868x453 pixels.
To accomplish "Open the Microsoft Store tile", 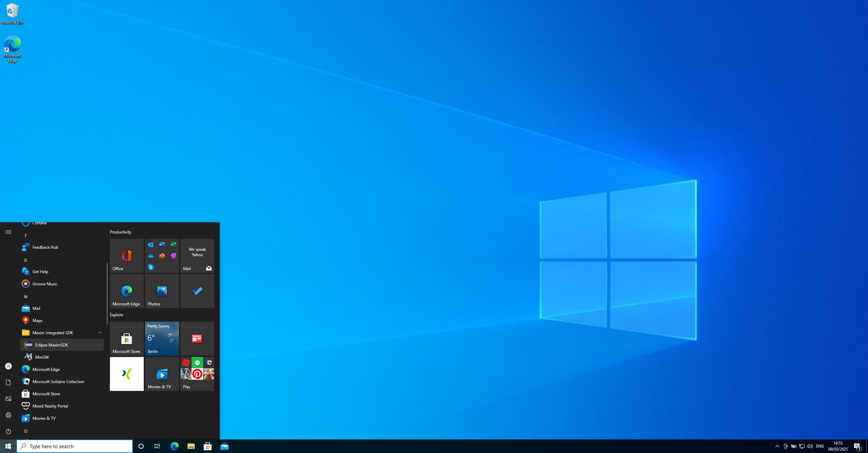I will point(126,339).
